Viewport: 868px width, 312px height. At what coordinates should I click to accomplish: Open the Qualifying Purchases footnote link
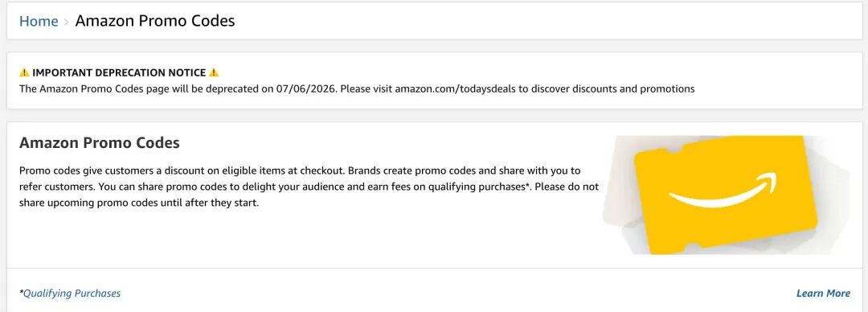tap(72, 294)
